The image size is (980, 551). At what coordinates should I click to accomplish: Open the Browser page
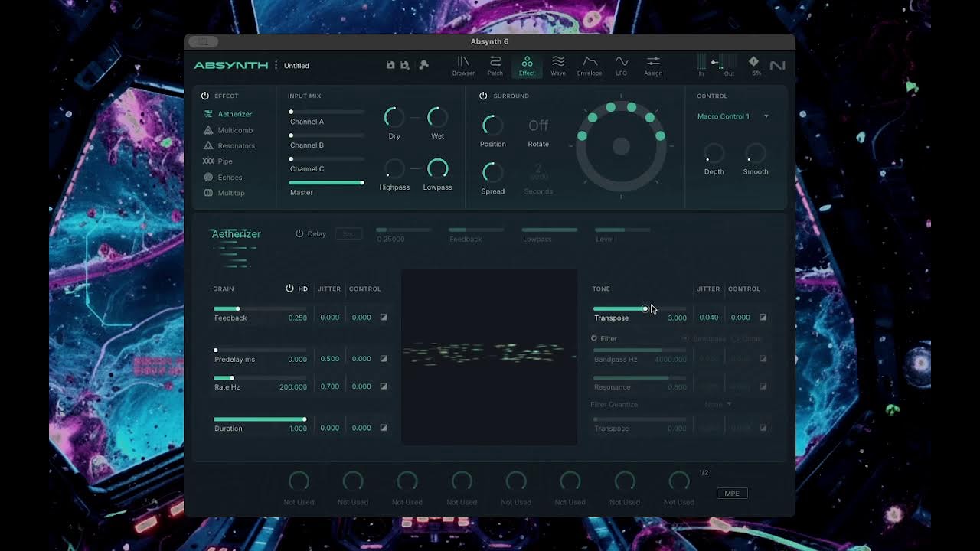463,66
